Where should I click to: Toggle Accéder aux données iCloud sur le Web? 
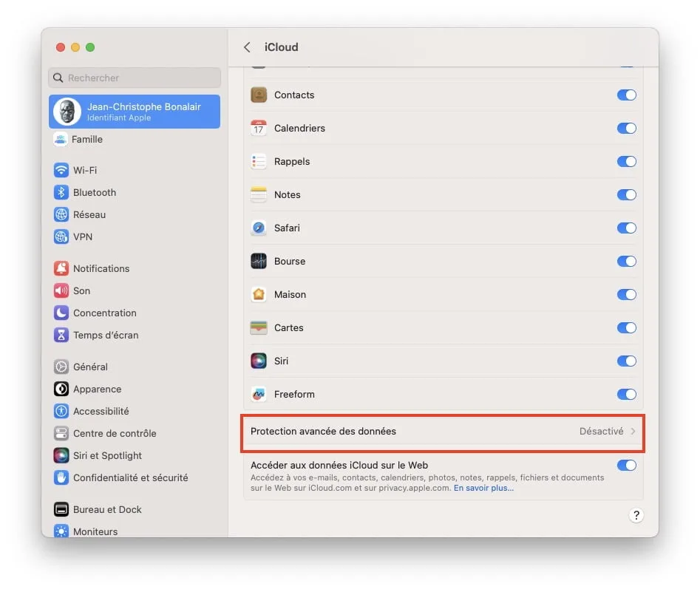(x=626, y=466)
